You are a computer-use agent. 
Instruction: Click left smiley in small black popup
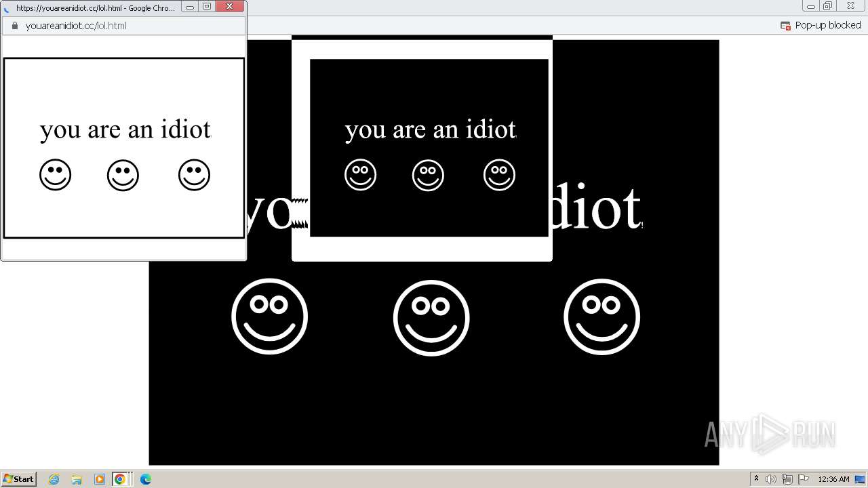(x=360, y=175)
